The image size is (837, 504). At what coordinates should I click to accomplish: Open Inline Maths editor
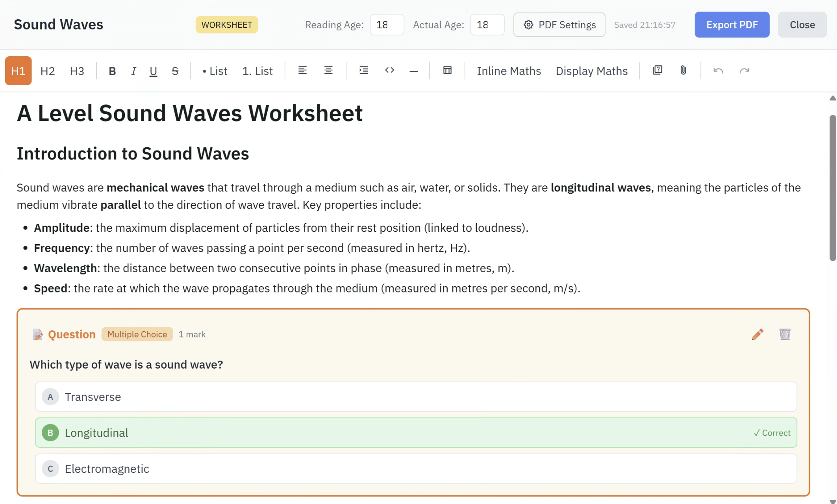click(509, 71)
